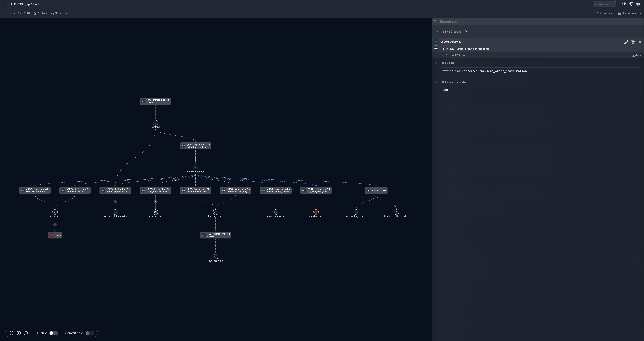
Task: Copy checkoutservice span details
Action: [625, 42]
